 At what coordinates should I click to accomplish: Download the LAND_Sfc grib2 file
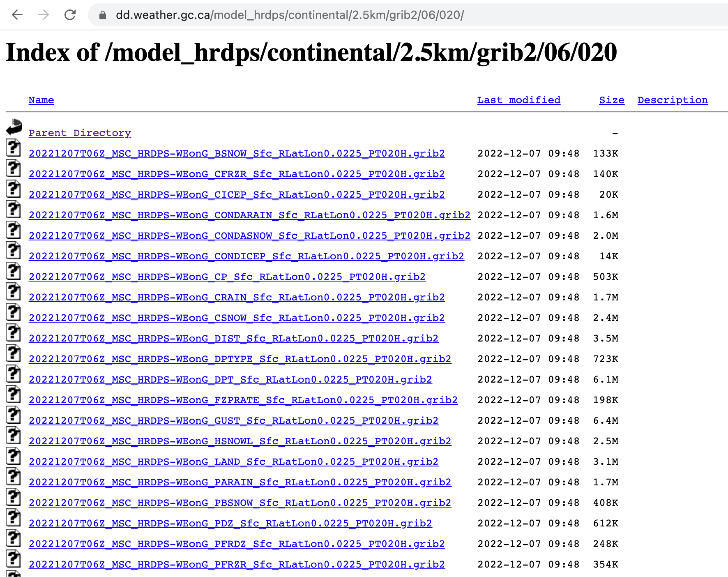tap(233, 462)
